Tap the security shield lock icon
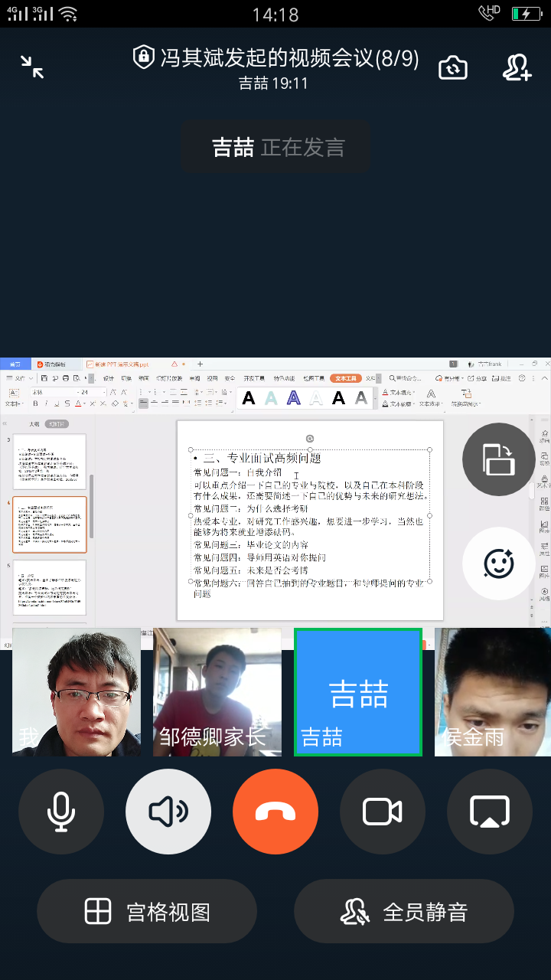Screen dimensions: 551x980 pos(143,57)
